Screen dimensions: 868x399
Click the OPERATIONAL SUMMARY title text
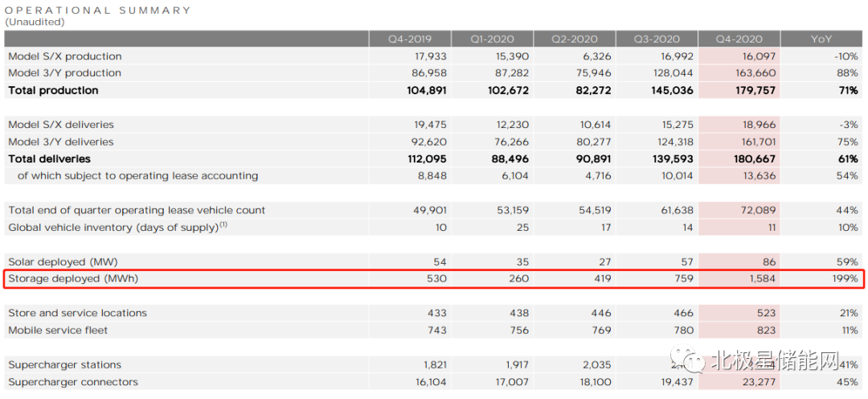click(98, 10)
